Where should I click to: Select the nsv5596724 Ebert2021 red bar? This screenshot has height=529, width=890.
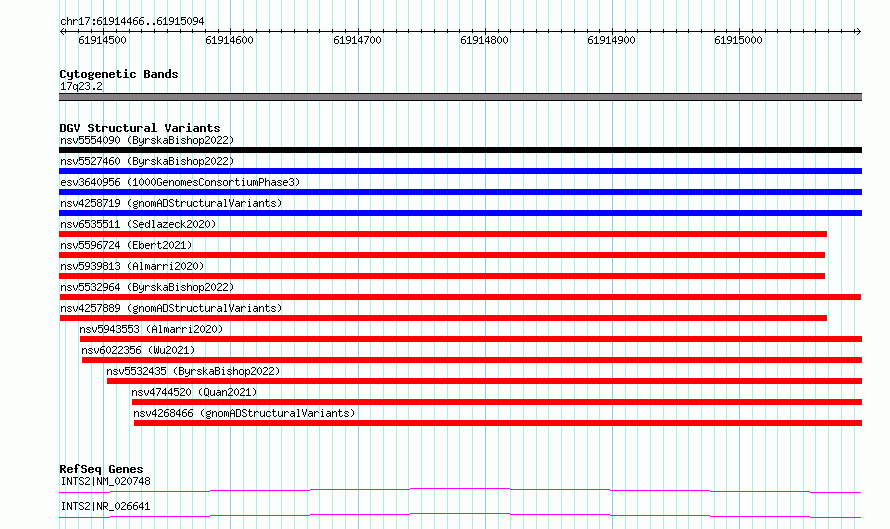[442, 255]
